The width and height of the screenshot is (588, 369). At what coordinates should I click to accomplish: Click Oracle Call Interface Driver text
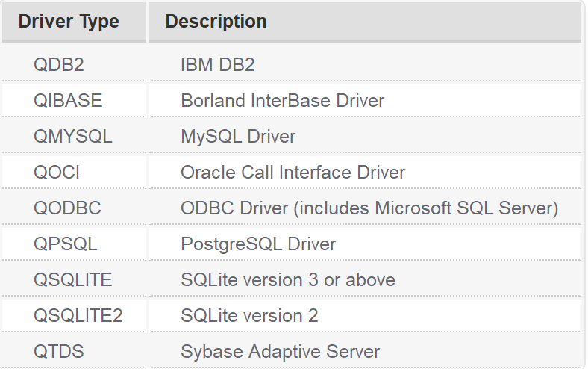[293, 173]
